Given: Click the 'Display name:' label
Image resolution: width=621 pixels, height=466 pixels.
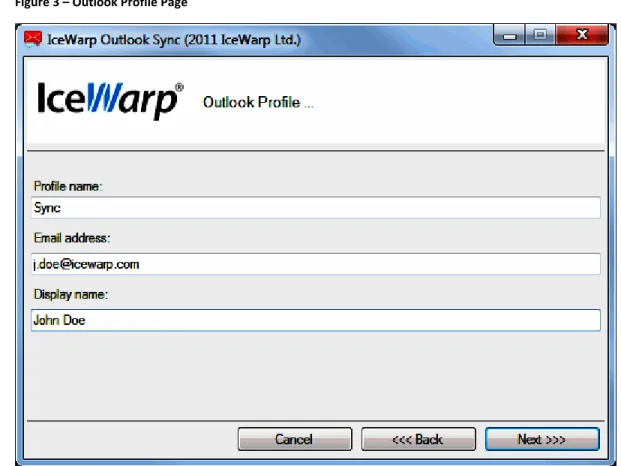Looking at the screenshot, I should [70, 295].
